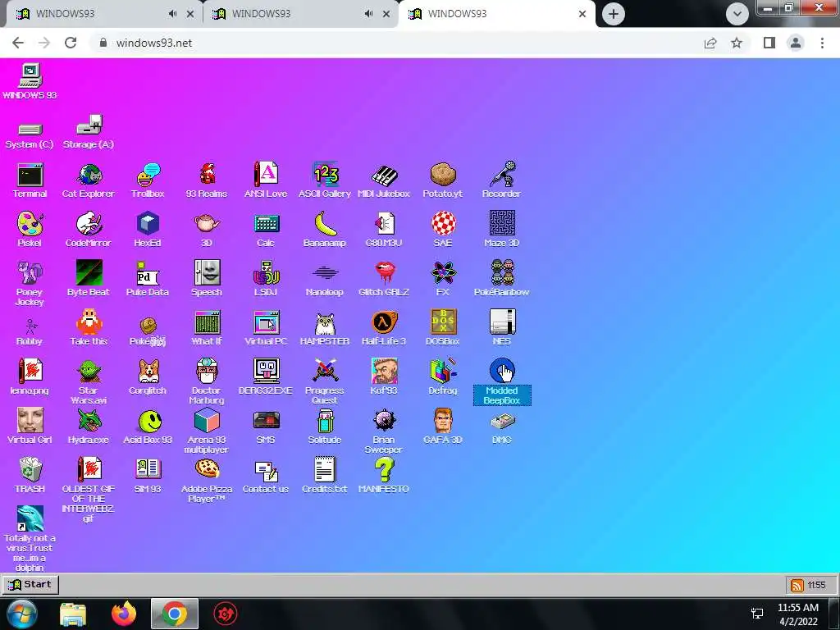The width and height of the screenshot is (840, 630).
Task: Launch Bananamp banana icon
Action: 325,224
